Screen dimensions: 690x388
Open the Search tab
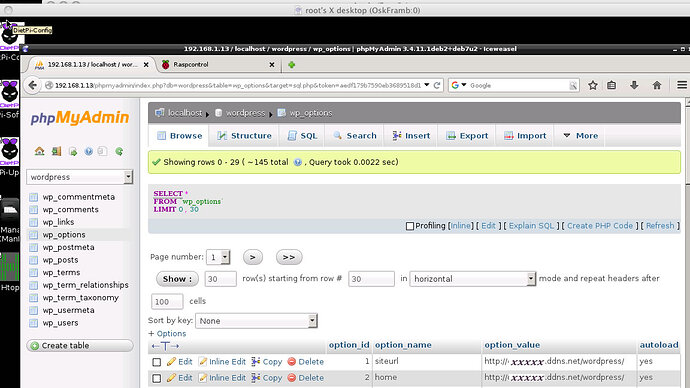click(x=355, y=135)
